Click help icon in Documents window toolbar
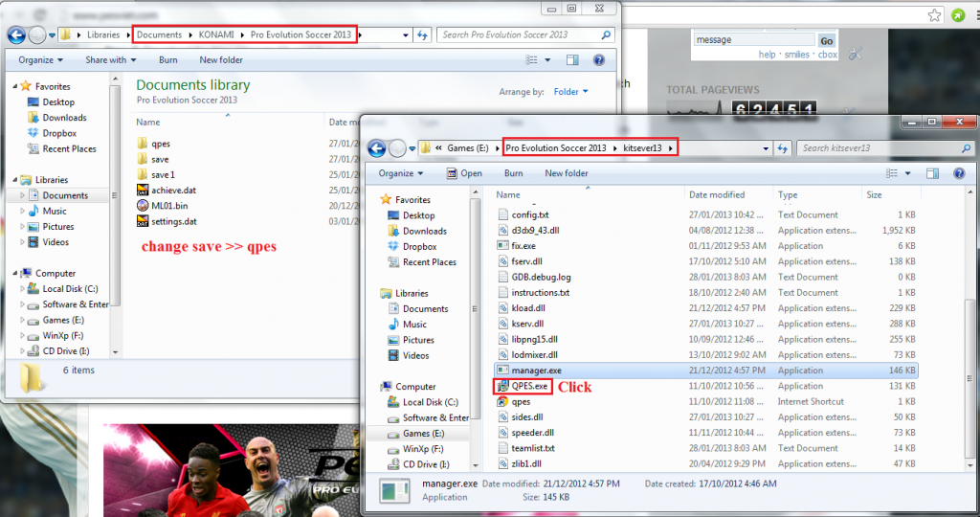 pyautogui.click(x=599, y=60)
